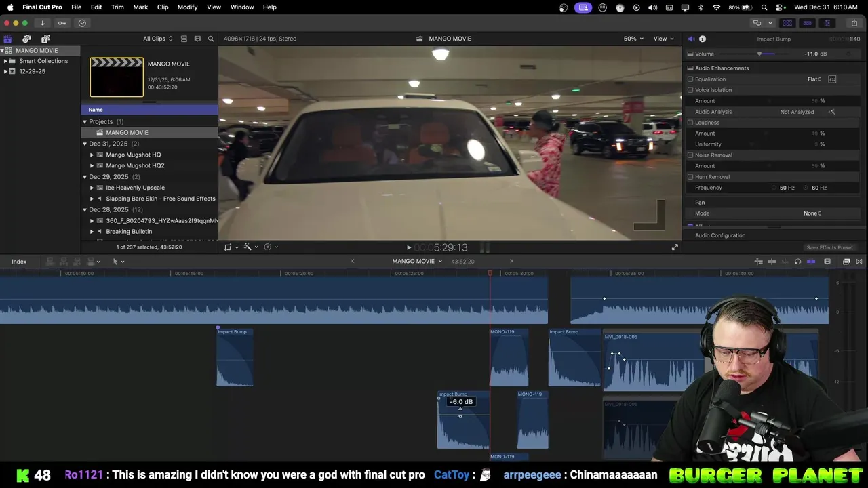Toggle filmstrip and list view icon
This screenshot has width=868, height=488.
[184, 39]
